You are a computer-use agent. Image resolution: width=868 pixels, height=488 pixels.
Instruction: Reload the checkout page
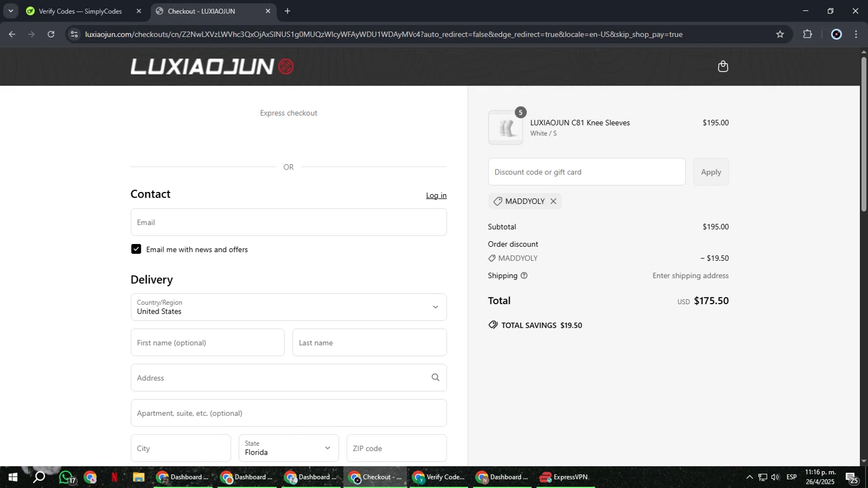click(51, 34)
